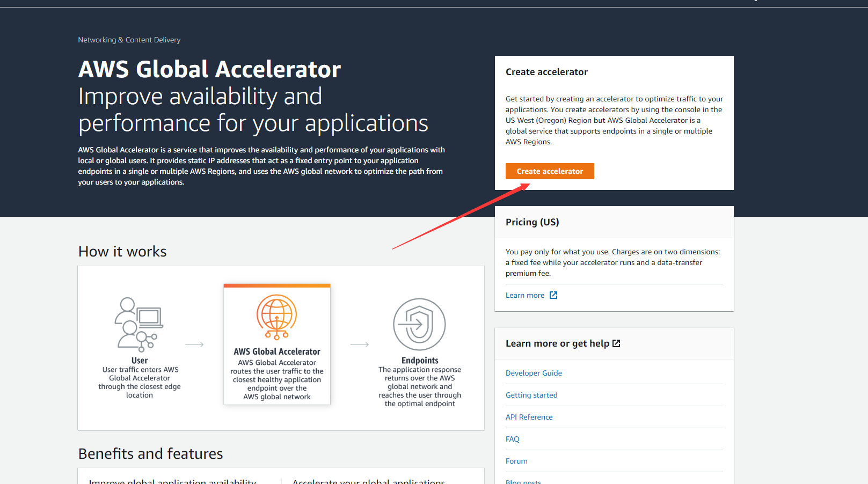Visit the FAQ link

[x=512, y=439]
